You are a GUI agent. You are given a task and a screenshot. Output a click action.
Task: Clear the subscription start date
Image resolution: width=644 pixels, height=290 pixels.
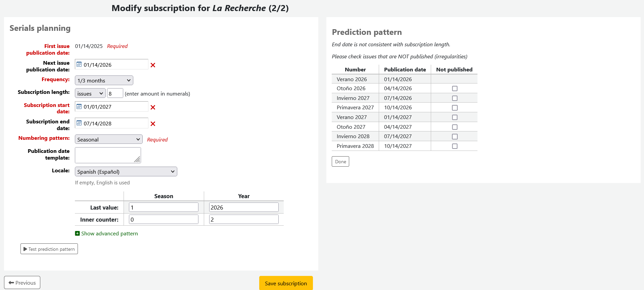(153, 107)
